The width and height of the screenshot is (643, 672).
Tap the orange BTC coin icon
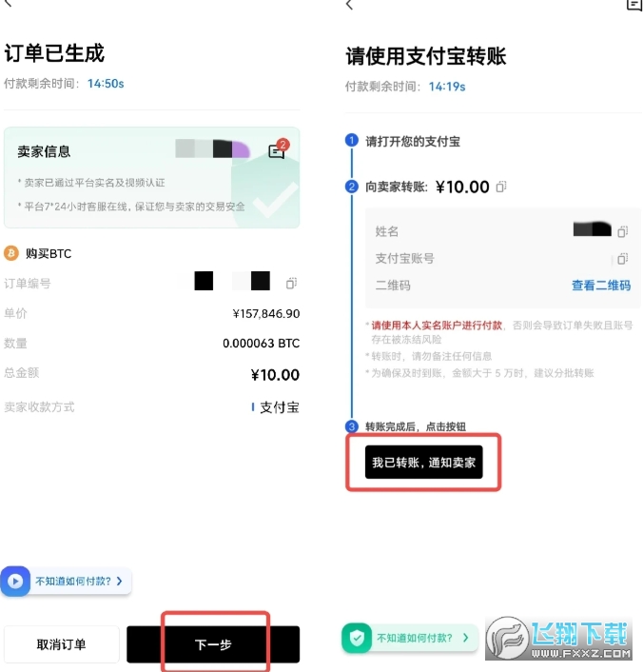pyautogui.click(x=11, y=253)
